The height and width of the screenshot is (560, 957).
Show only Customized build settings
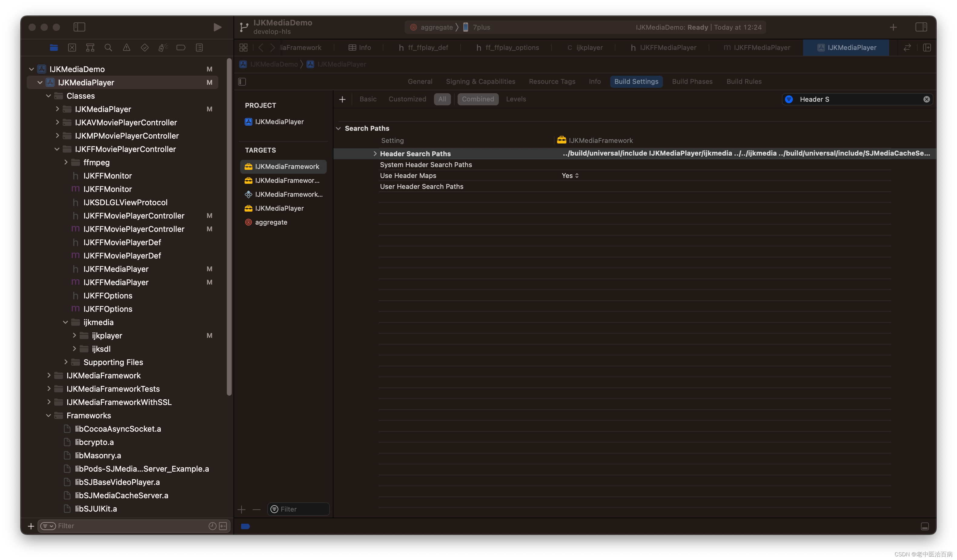click(x=407, y=99)
